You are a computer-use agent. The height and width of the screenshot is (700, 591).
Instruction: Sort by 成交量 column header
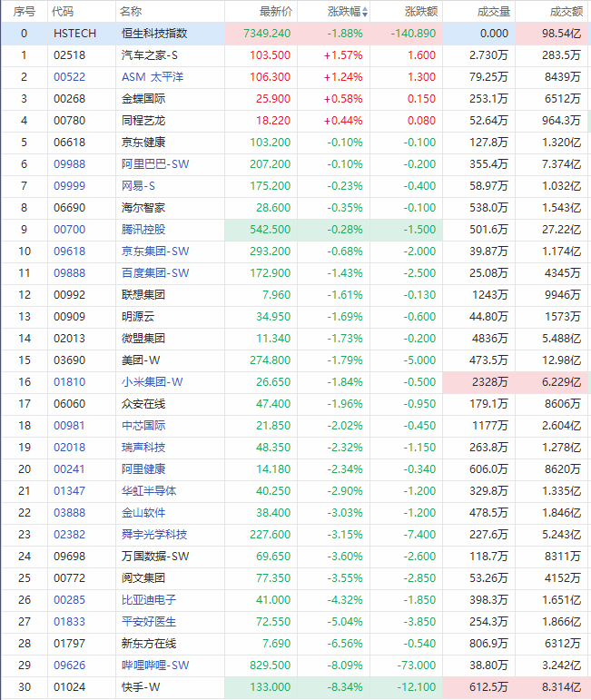coord(493,12)
